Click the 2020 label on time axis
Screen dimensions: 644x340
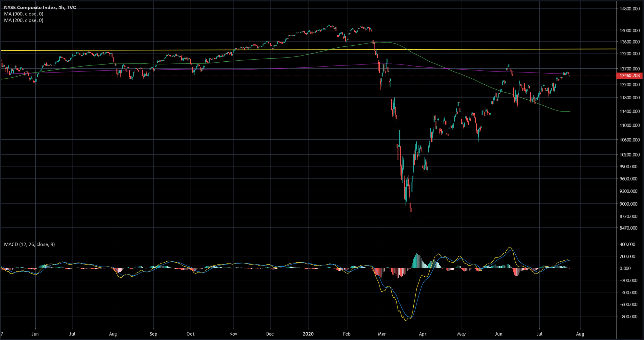(308, 334)
